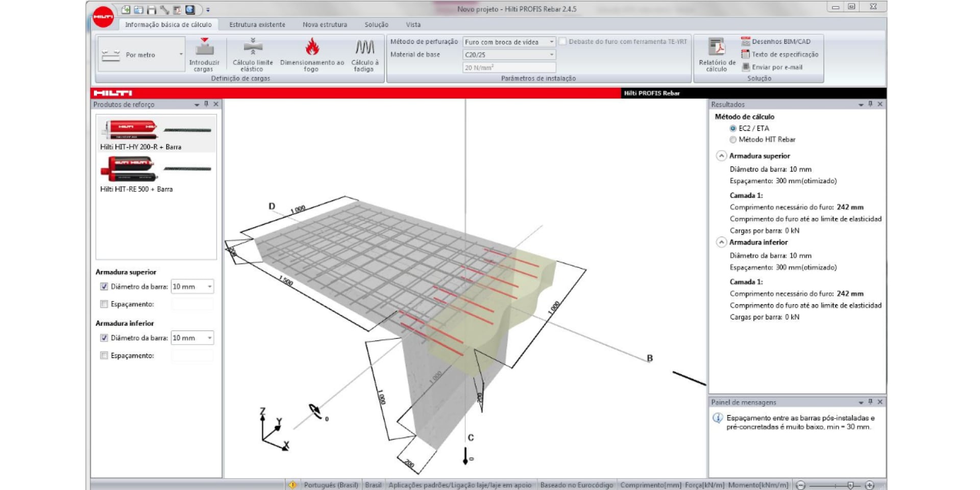Viewport: 980px width, 490px height.
Task: Open Dimensionamento ao fogo flame tool
Action: [312, 55]
